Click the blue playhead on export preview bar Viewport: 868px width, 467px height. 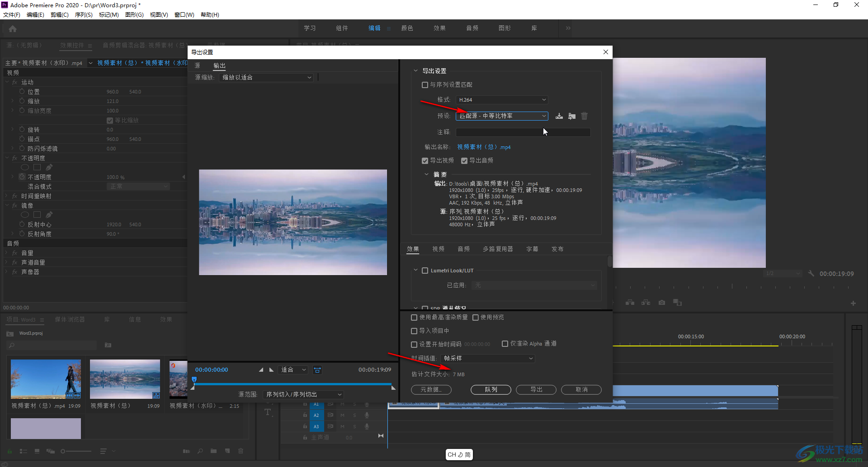pos(194,380)
